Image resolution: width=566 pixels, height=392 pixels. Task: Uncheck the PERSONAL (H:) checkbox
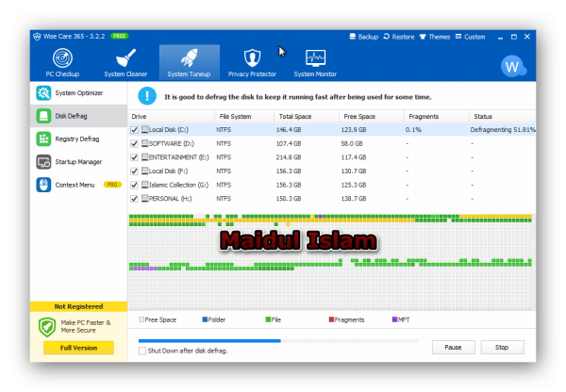(134, 199)
